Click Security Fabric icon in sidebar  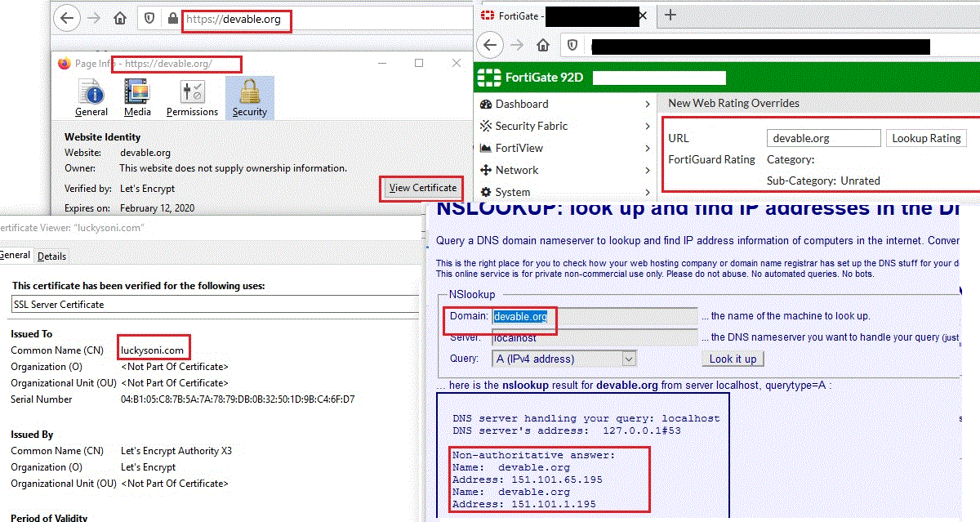[x=486, y=126]
